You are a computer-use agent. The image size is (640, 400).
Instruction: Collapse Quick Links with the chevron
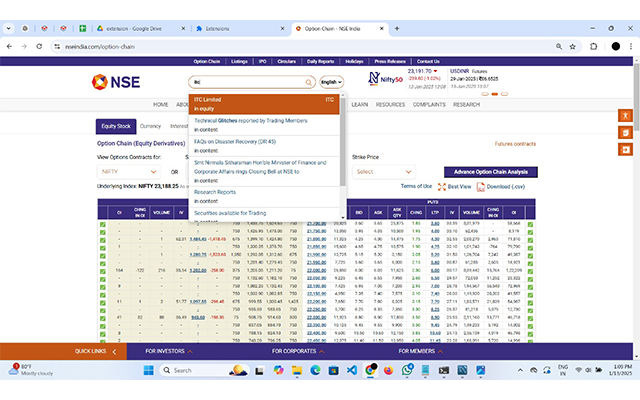click(114, 351)
